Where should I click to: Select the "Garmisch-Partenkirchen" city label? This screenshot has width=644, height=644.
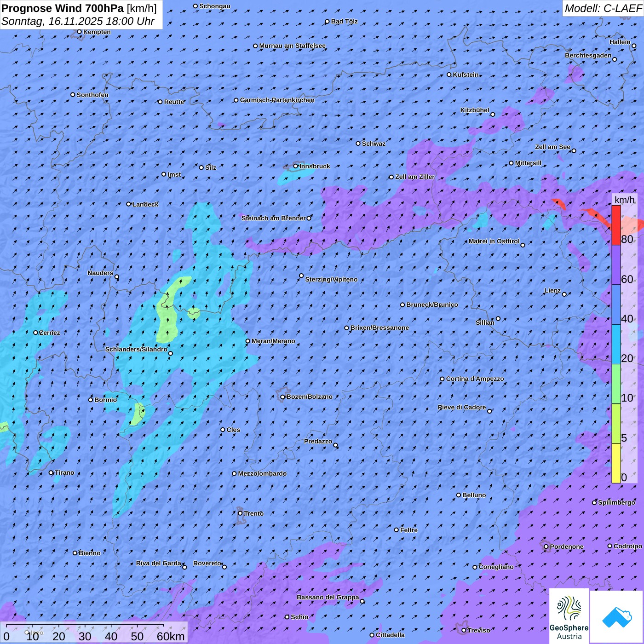[277, 100]
